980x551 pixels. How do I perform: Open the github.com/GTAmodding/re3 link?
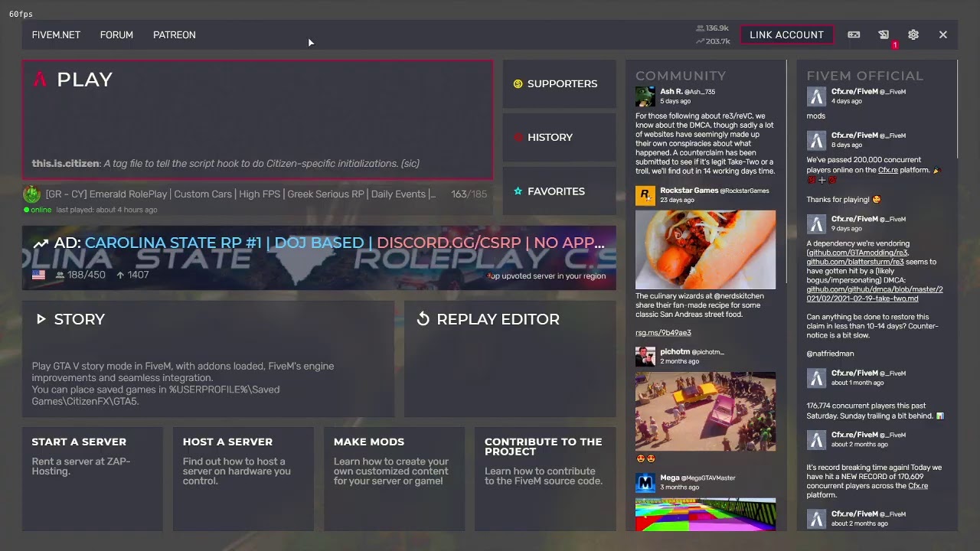(858, 253)
